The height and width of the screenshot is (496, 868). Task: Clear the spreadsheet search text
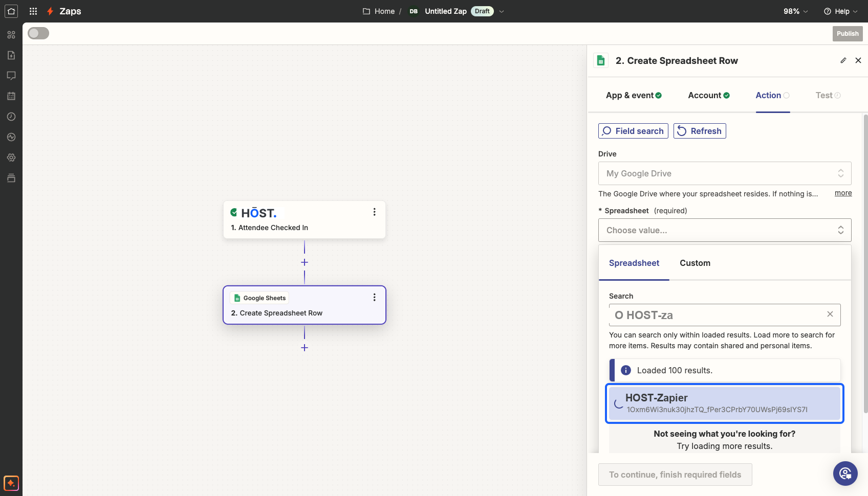point(830,314)
